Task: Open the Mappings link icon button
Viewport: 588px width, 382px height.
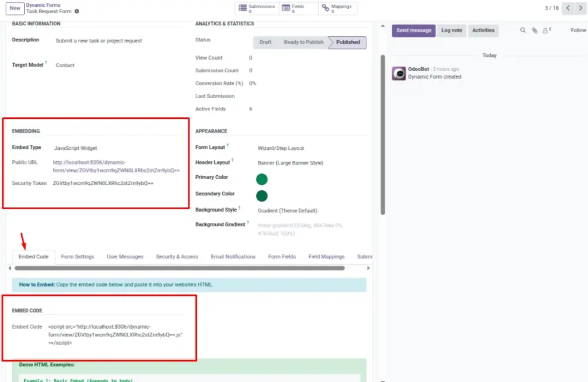Action: (325, 8)
